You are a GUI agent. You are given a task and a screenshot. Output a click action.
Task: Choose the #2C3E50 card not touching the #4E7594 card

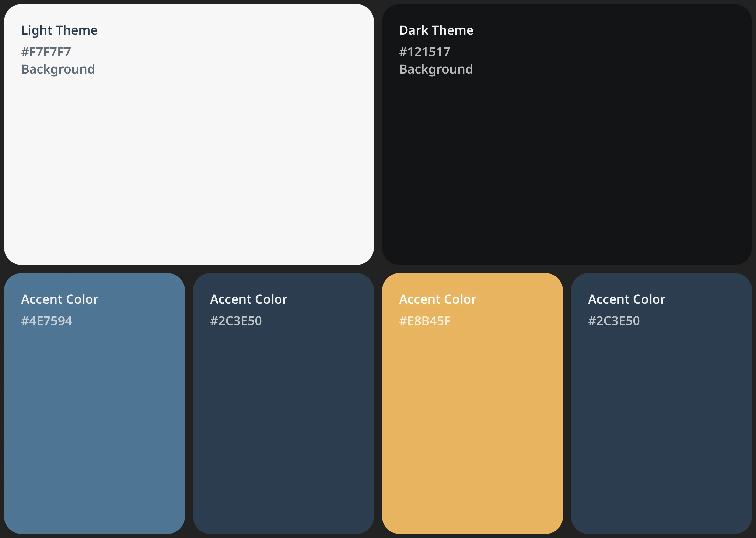(x=661, y=403)
